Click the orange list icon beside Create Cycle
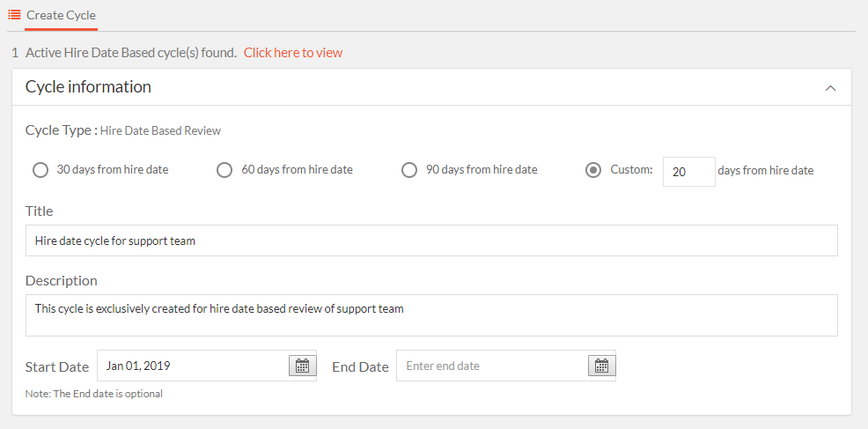This screenshot has height=429, width=868. (x=14, y=15)
